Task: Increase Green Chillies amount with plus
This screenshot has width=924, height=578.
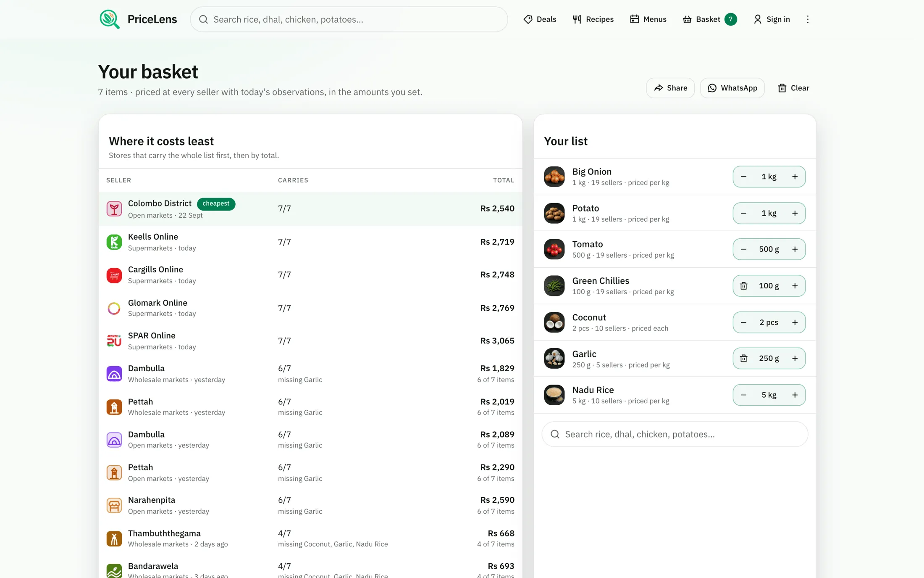Action: 795,286
